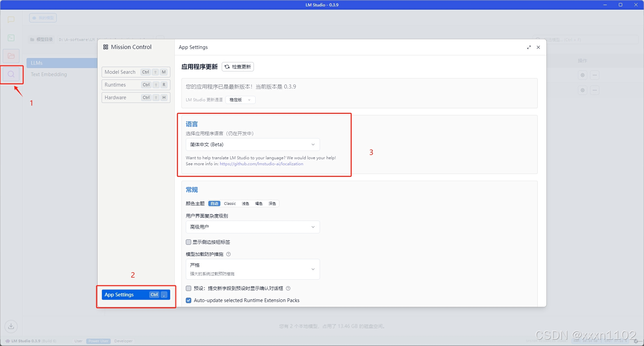The height and width of the screenshot is (346, 644).
Task: Select the LLMs category
Action: point(62,63)
